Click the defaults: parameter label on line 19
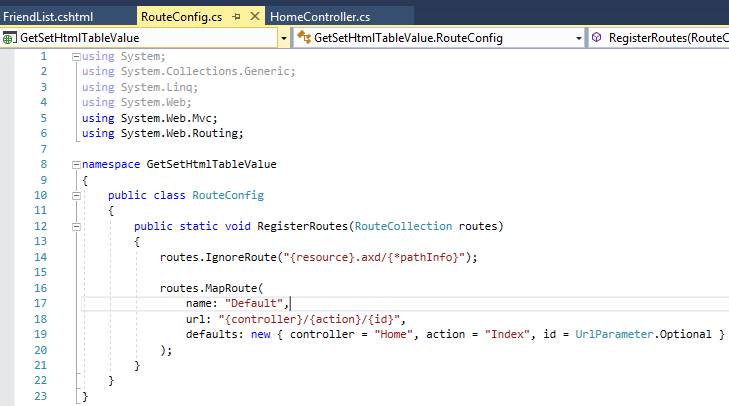This screenshot has width=729, height=406. (215, 334)
